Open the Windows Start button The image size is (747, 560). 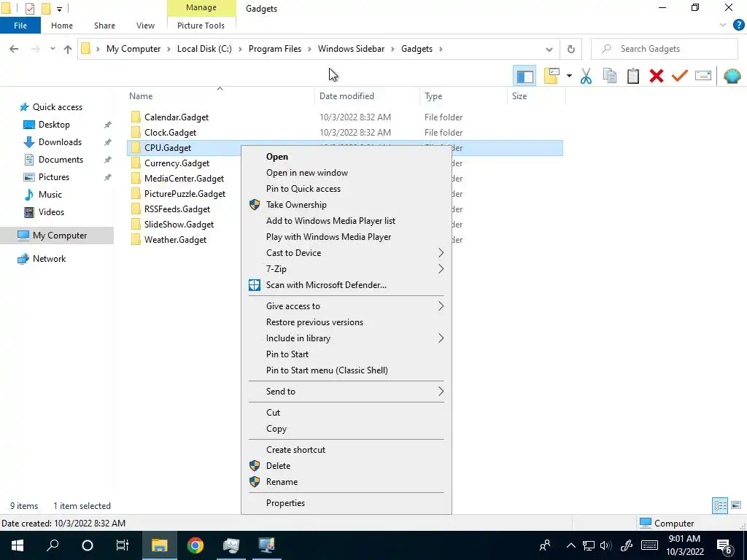click(x=18, y=545)
